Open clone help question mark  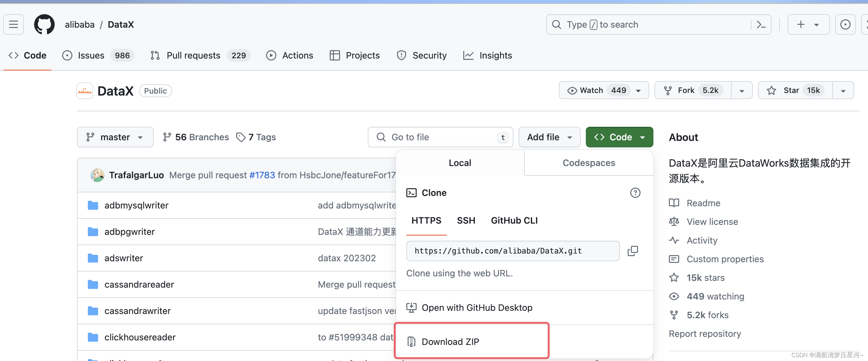click(x=635, y=193)
